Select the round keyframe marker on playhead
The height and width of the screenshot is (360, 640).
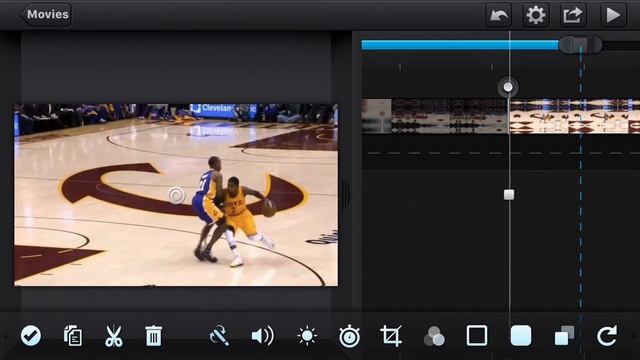point(508,87)
